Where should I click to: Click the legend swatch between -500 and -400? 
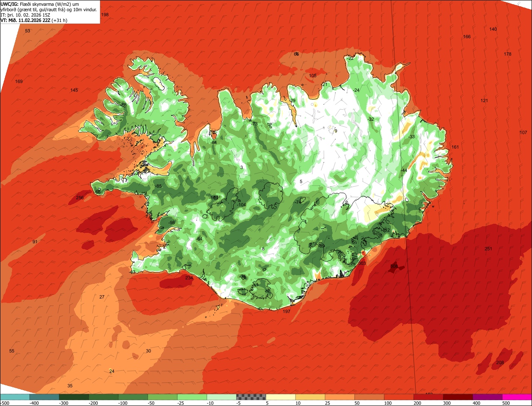click(15, 397)
